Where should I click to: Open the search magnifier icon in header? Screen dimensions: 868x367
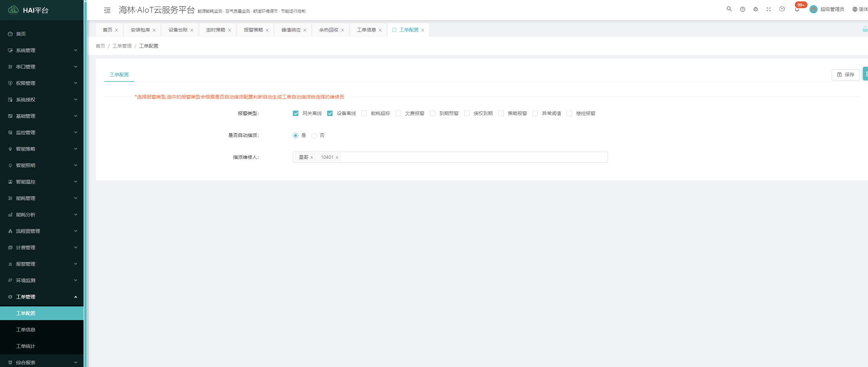tap(729, 9)
